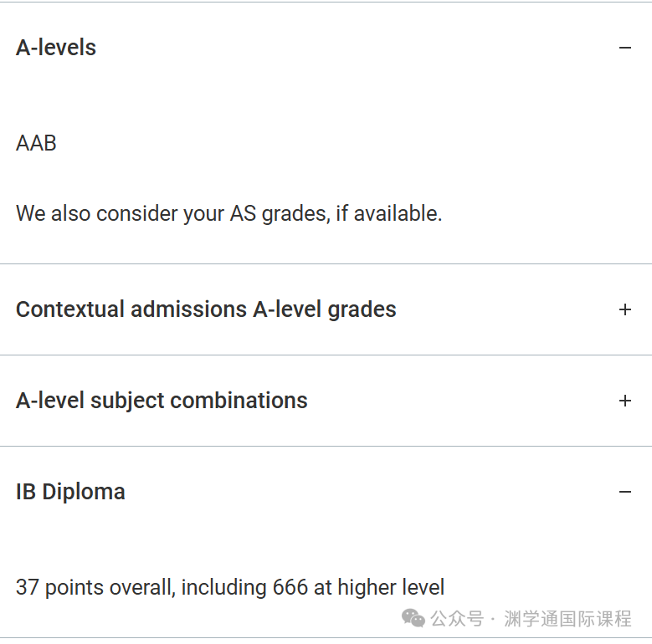Viewport: 652px width, 644px height.
Task: Click 'We also consider' opening words
Action: coord(82,213)
